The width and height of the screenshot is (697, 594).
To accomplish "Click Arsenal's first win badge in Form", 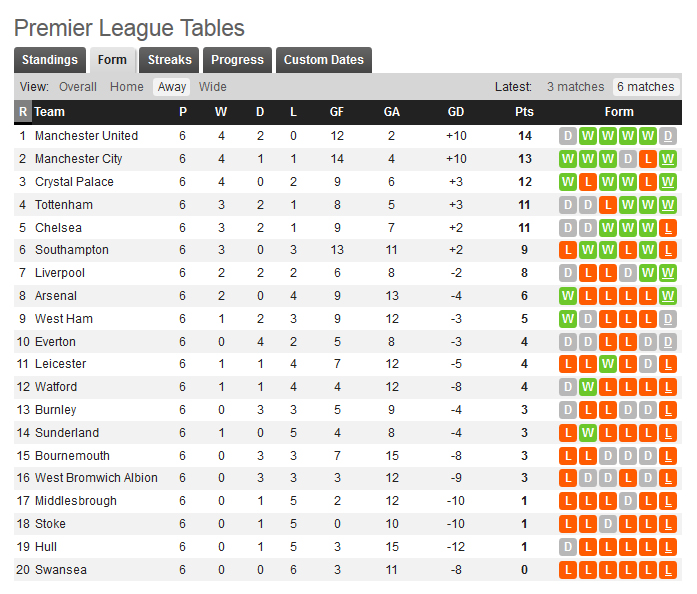I will point(568,296).
